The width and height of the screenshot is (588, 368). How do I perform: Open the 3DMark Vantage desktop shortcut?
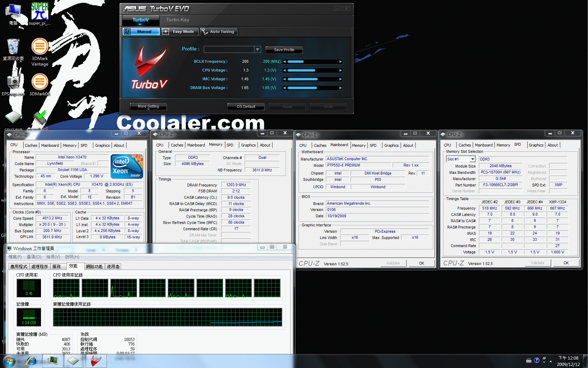[40, 52]
